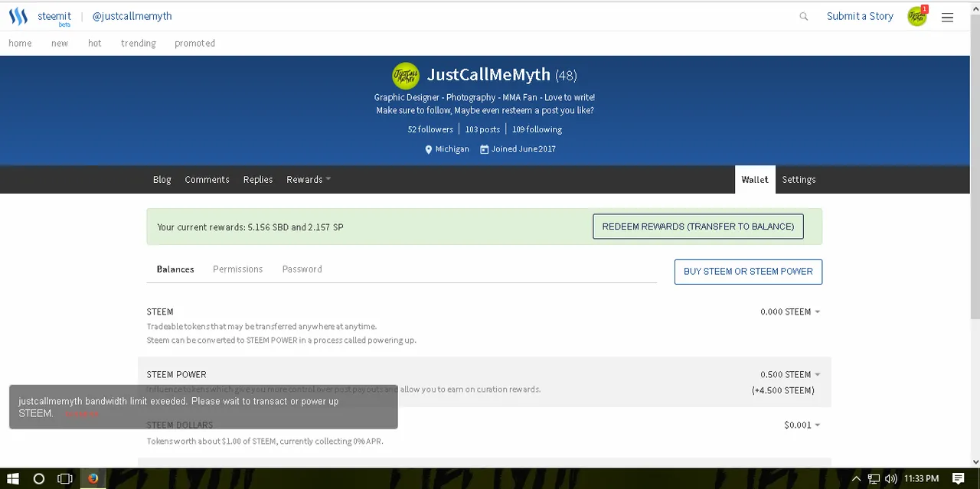Open the Blog tab
This screenshot has width=980, height=489.
tap(162, 180)
